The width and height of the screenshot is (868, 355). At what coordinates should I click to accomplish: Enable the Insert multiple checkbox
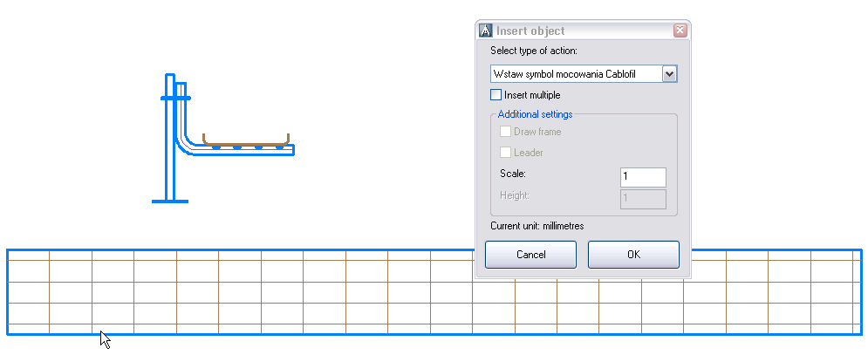click(x=496, y=95)
